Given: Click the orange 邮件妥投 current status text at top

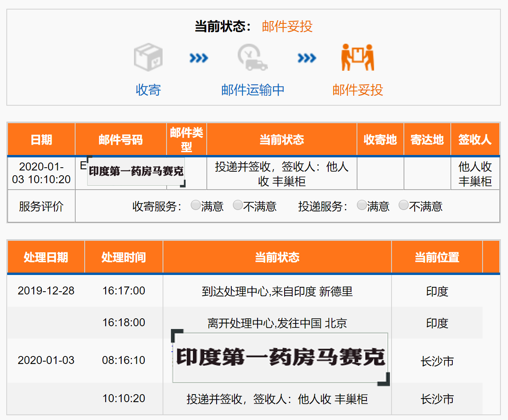Looking at the screenshot, I should (287, 27).
